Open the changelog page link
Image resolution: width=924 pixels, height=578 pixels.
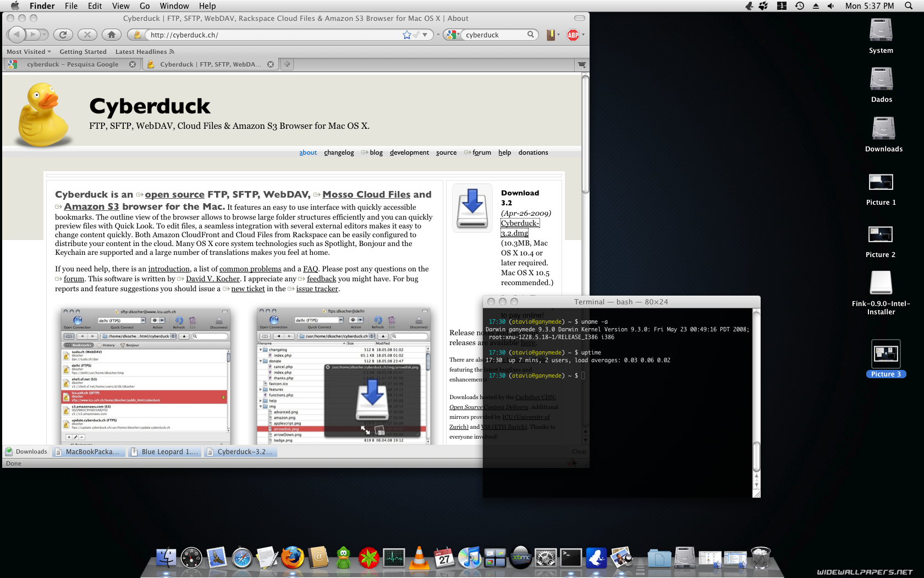pos(339,152)
